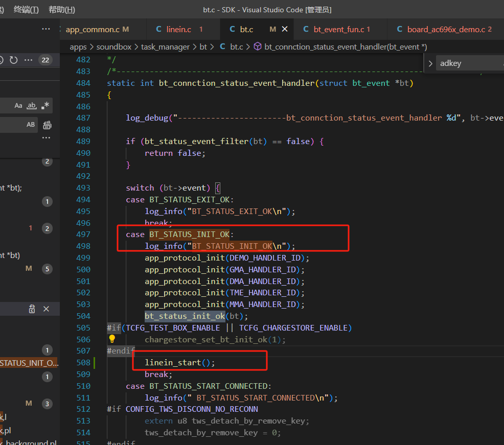Click the symbol cube icon in breadcrumb

tap(258, 46)
